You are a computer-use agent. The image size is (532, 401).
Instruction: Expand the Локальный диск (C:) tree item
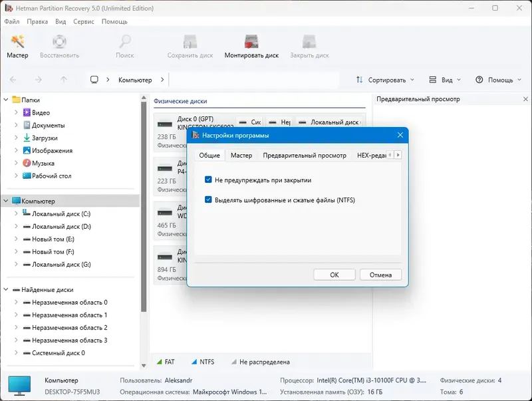pyautogui.click(x=17, y=213)
